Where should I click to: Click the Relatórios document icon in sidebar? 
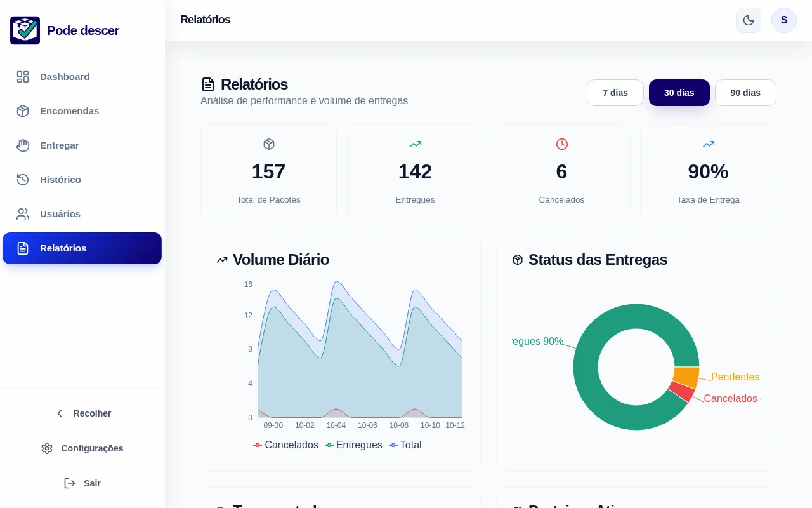click(x=23, y=248)
